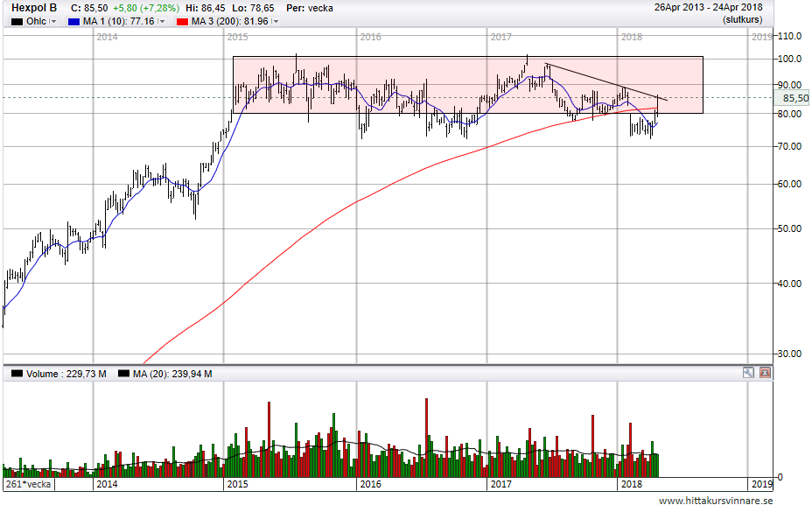
Task: Click the 261*vecka period box
Action: 29,484
